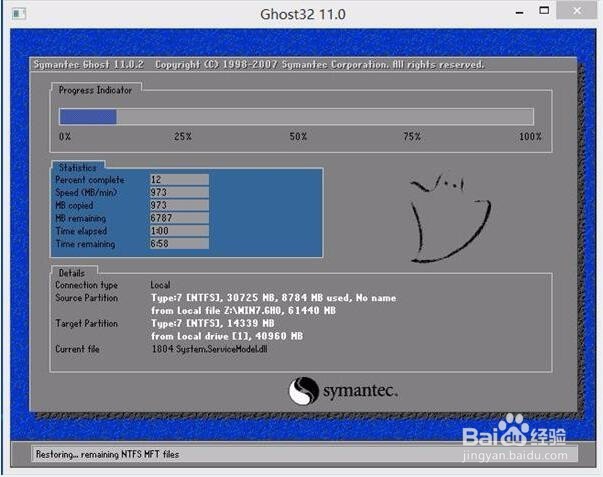The image size is (603, 477).
Task: Click the target line 'Type:7 [NTFS], 14339 MB'
Action: tap(212, 323)
